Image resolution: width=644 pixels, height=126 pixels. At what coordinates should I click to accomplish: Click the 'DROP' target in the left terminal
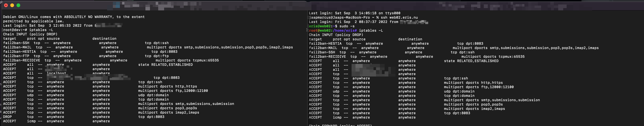point(7,117)
